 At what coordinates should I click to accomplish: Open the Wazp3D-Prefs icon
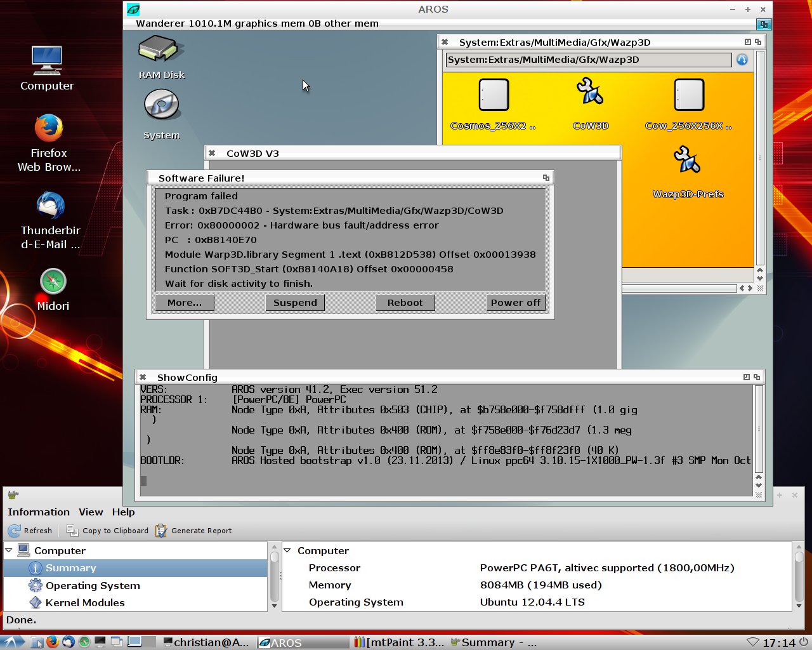point(687,161)
